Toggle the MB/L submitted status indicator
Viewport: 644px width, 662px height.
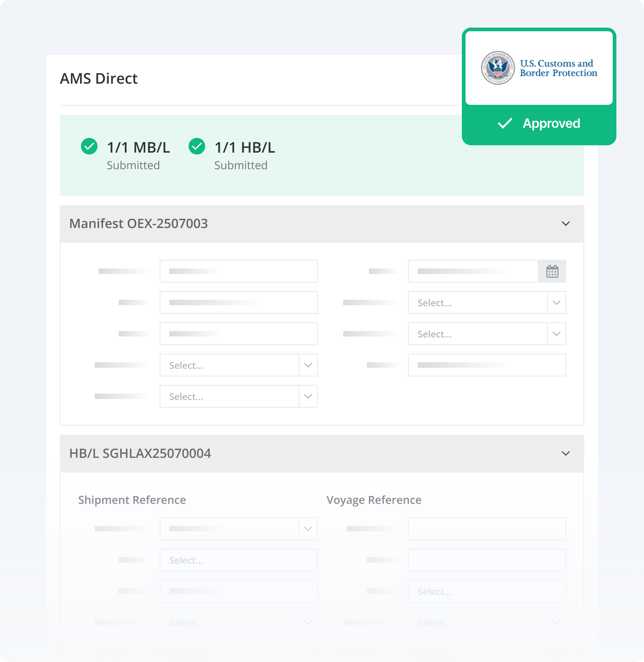(89, 146)
